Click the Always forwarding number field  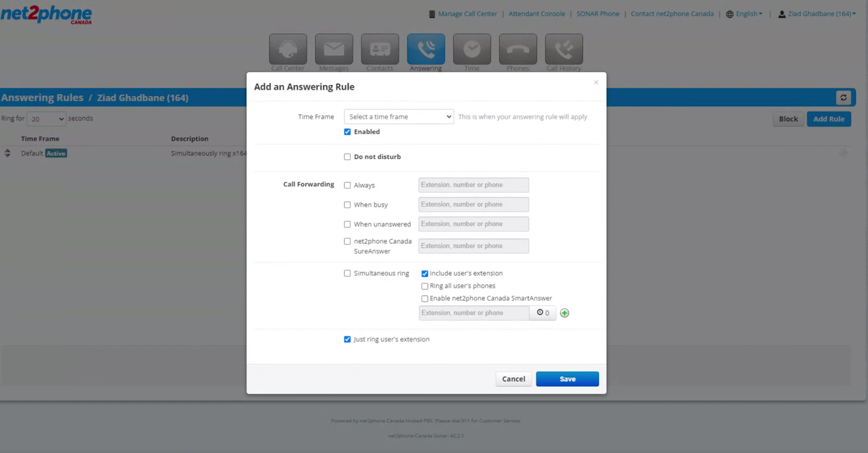[474, 185]
